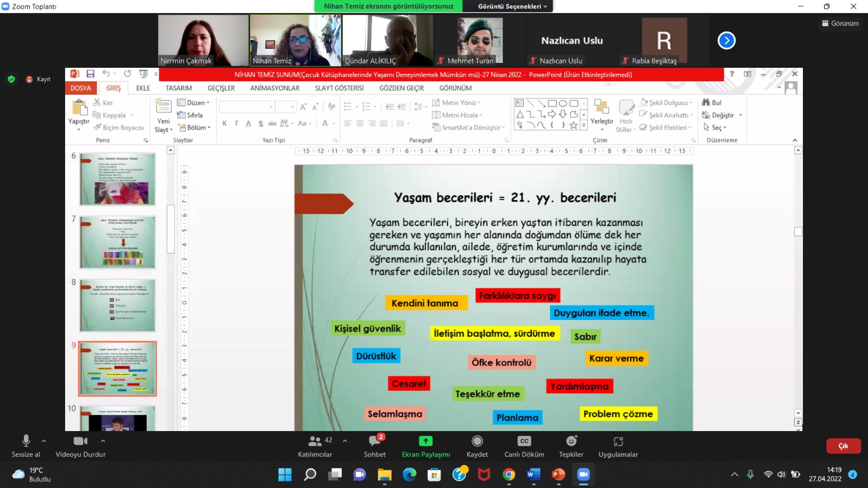Expand the Görüntü Seçenekleri dropdown
The image size is (868, 488).
coord(512,7)
